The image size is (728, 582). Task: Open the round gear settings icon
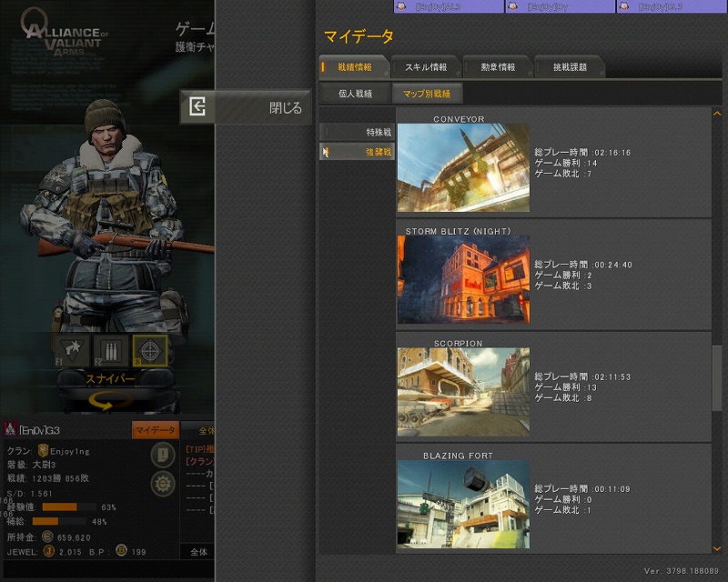[x=164, y=483]
